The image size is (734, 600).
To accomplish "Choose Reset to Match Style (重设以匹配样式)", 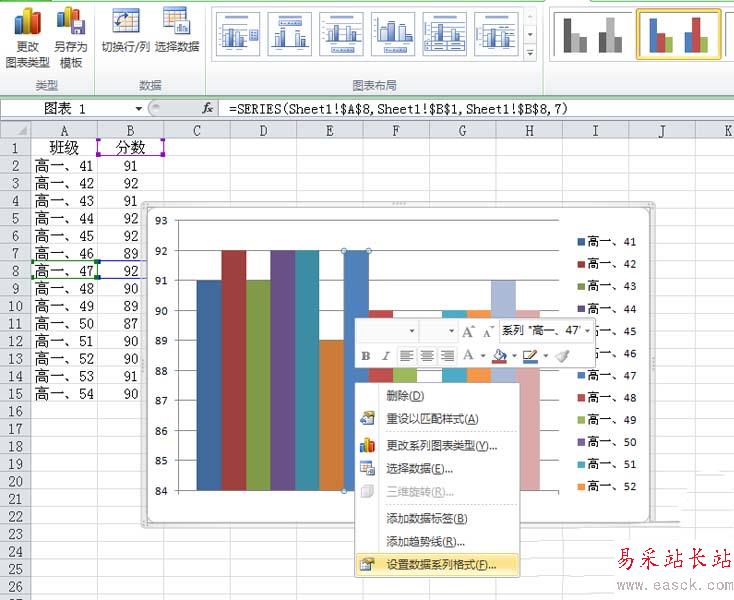I will pyautogui.click(x=437, y=419).
